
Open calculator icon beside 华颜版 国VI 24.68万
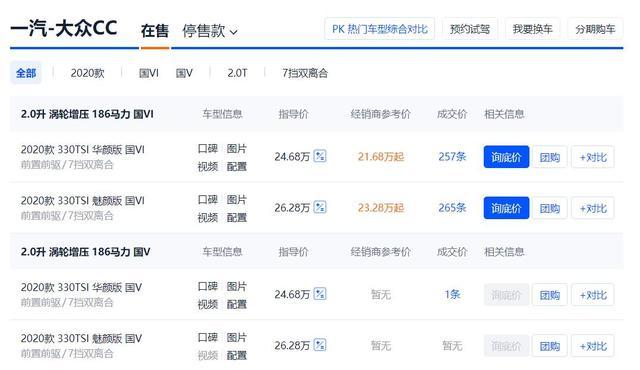click(x=320, y=156)
